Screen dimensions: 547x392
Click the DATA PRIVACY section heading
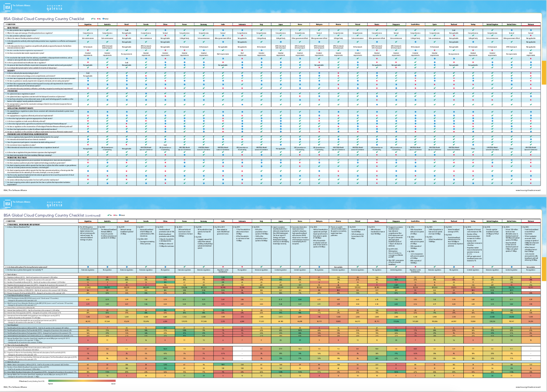13,28
